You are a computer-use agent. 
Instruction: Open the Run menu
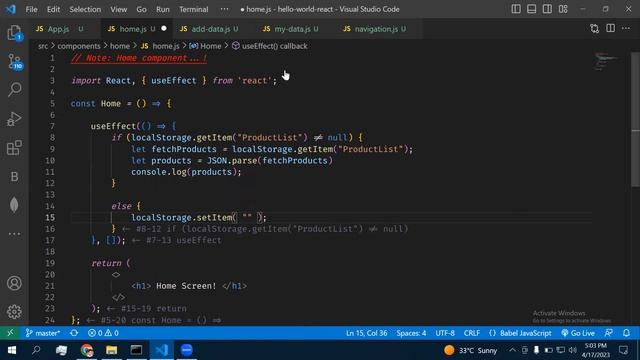pos(162,9)
